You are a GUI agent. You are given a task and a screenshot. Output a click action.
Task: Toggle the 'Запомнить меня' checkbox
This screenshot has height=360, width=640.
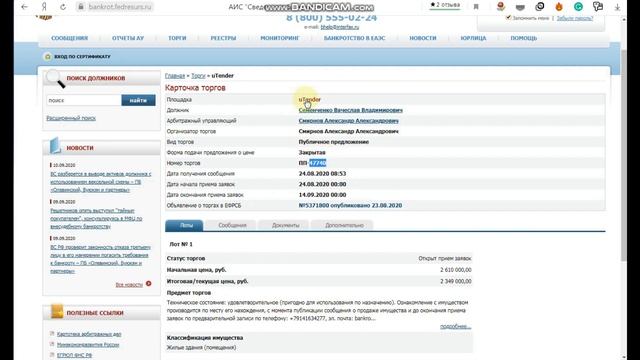(x=508, y=18)
